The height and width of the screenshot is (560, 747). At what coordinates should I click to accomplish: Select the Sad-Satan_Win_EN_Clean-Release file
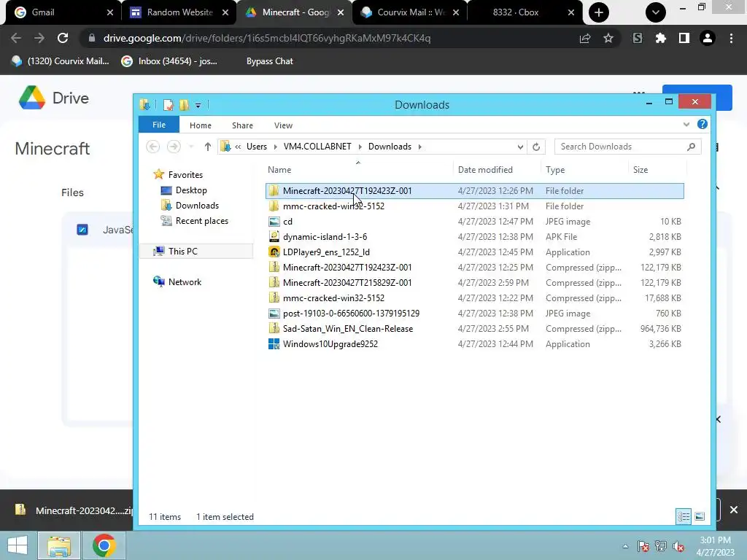[x=474, y=329]
